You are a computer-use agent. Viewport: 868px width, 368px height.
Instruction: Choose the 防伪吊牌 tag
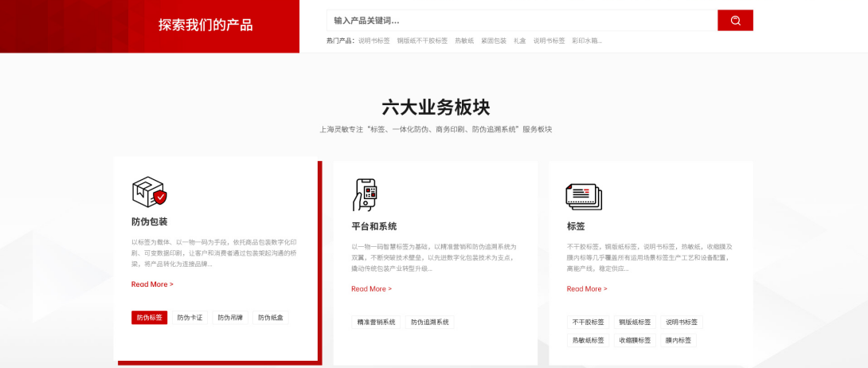tap(231, 318)
